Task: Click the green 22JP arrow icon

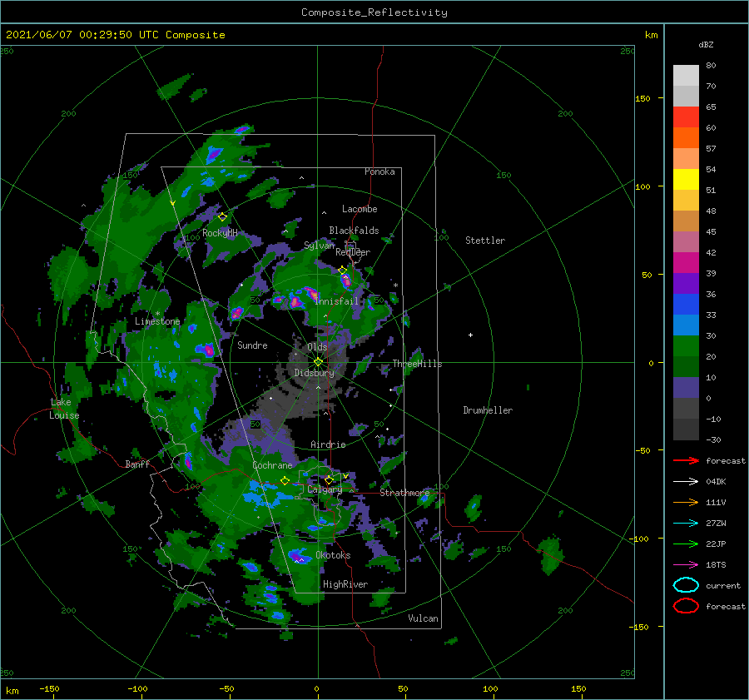Action: click(x=686, y=544)
